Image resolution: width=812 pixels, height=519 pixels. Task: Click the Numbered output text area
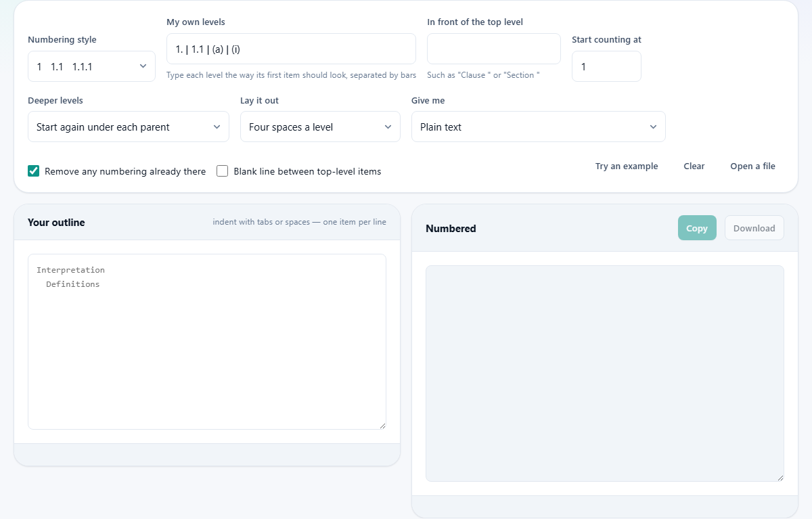pyautogui.click(x=605, y=374)
